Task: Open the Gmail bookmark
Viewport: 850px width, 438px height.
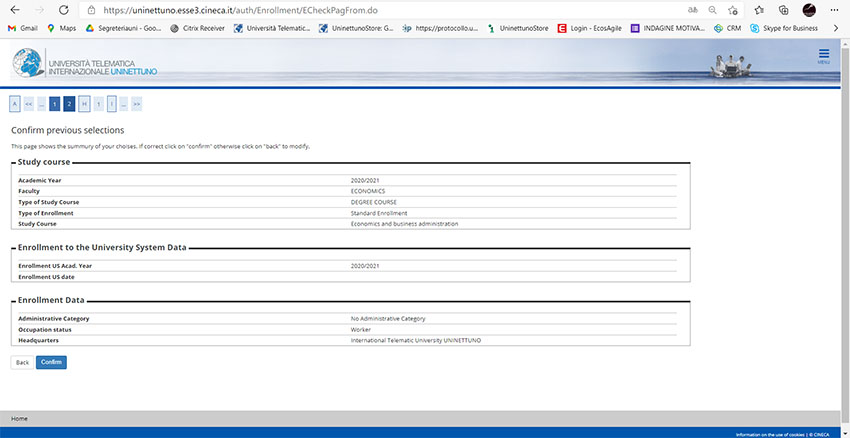Action: tap(23, 28)
